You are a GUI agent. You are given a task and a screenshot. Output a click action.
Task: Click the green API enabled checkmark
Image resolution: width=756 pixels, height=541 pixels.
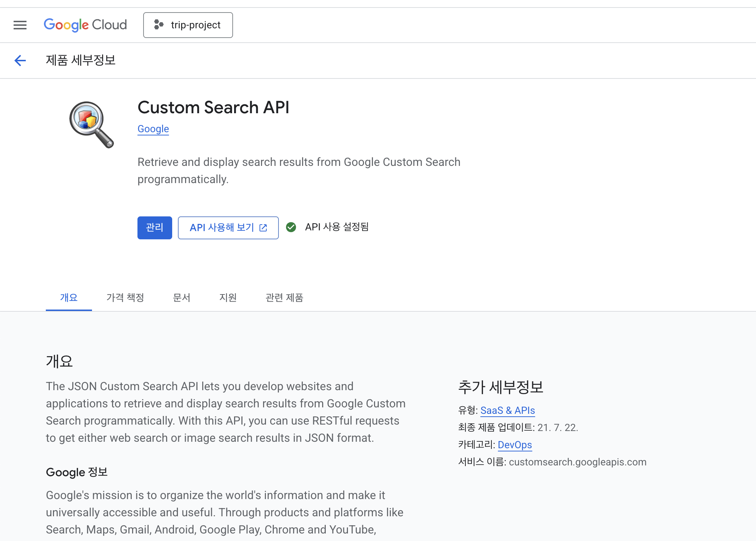point(291,227)
